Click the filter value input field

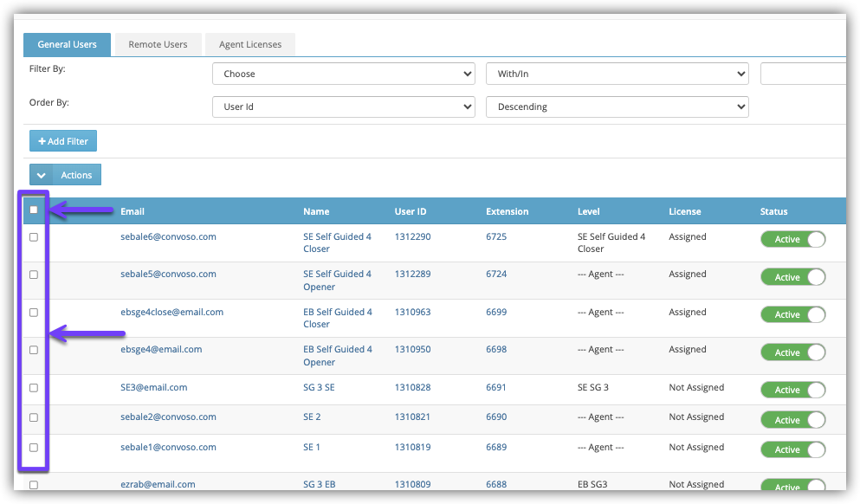(803, 74)
